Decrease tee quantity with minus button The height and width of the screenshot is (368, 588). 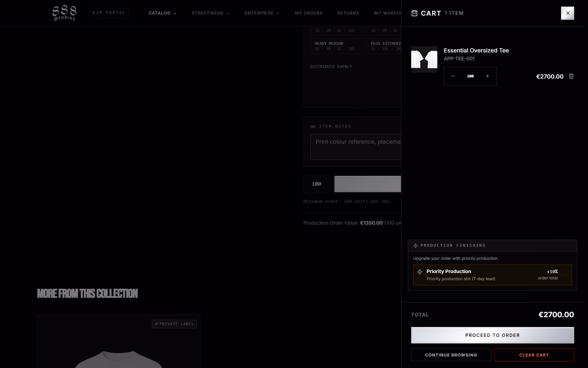tap(453, 76)
